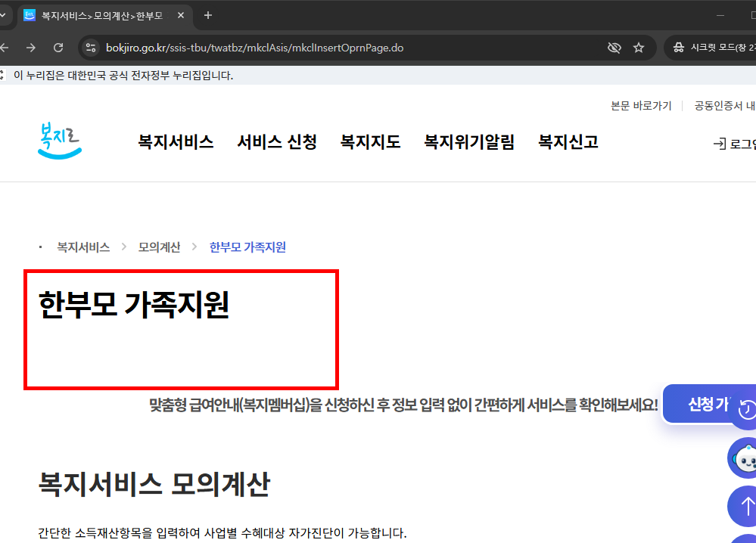Click the 복지로 site logo

(x=59, y=140)
